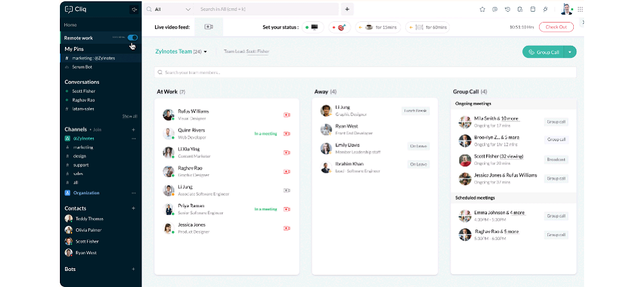This screenshot has height=287, width=644.
Task: Click the plus button next to search bar
Action: (347, 9)
